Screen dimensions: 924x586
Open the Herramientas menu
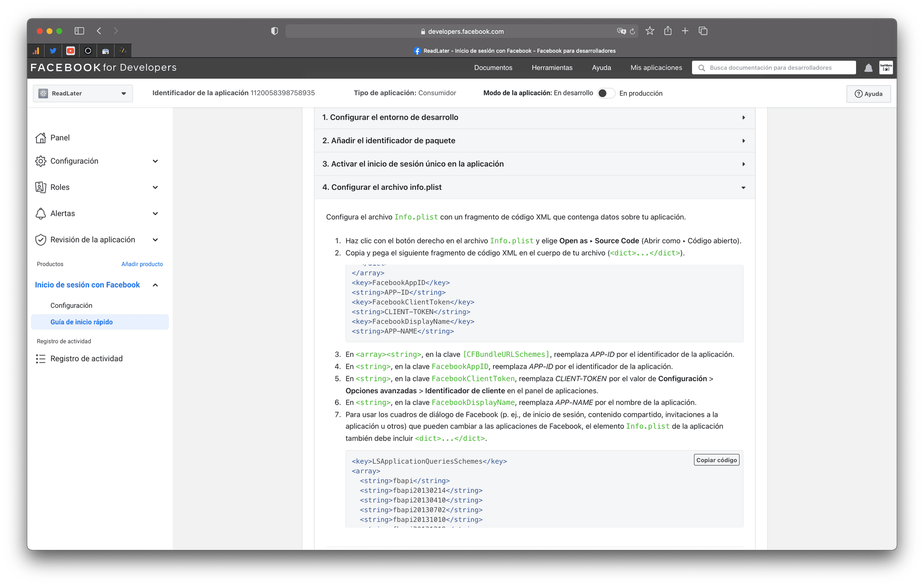click(552, 68)
